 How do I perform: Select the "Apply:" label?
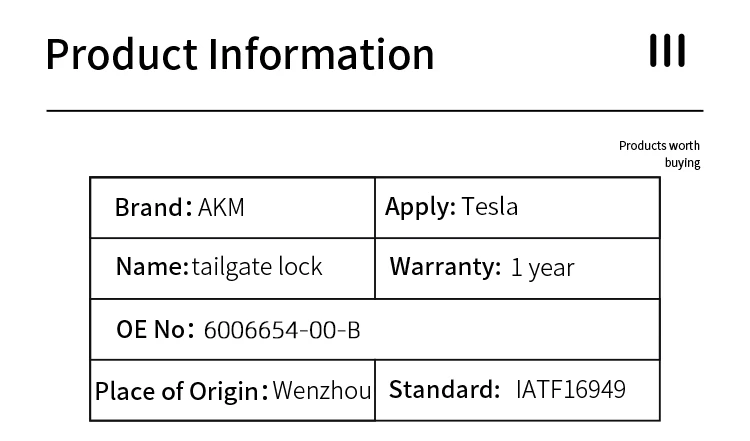pyautogui.click(x=420, y=208)
